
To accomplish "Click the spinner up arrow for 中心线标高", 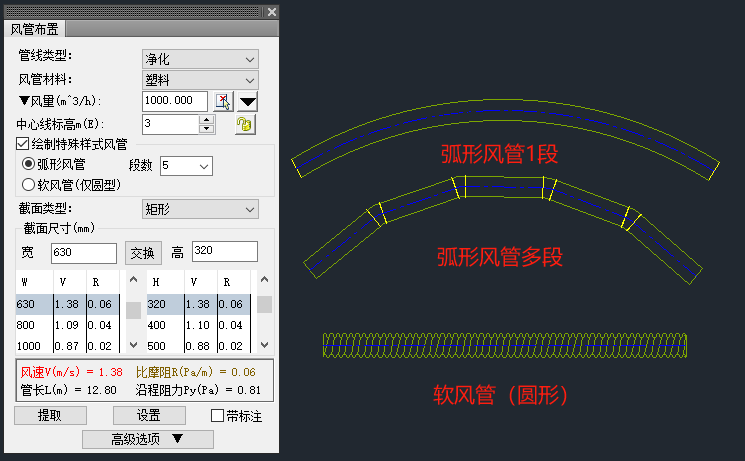I will click(207, 119).
